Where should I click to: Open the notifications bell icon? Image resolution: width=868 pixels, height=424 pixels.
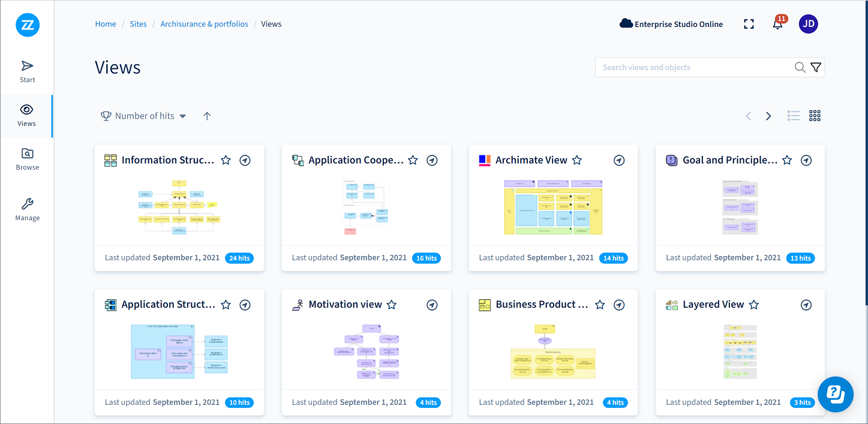coord(778,25)
